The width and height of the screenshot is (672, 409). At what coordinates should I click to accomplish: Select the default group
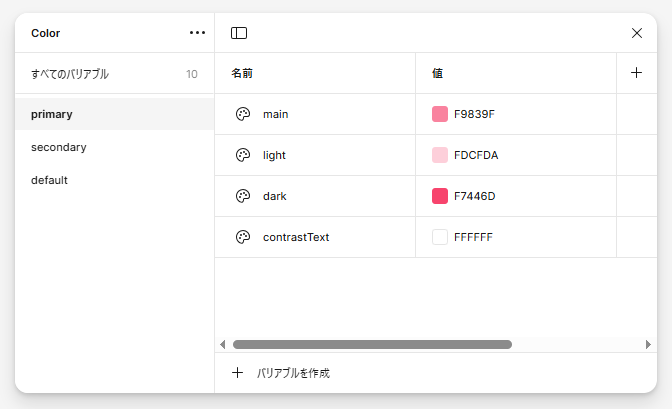point(114,180)
